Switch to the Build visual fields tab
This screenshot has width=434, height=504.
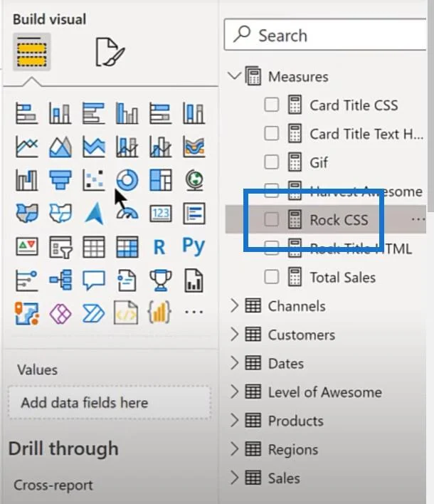pos(31,51)
